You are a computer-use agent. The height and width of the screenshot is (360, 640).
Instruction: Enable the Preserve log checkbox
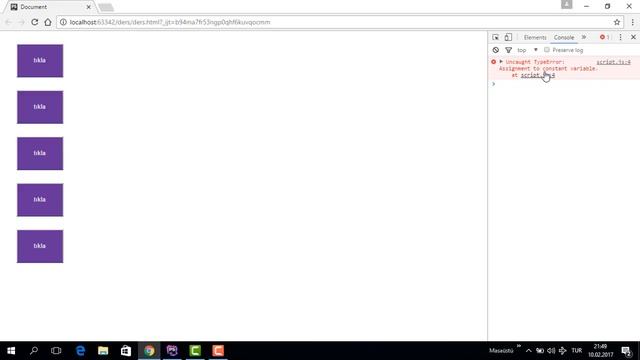click(x=547, y=50)
